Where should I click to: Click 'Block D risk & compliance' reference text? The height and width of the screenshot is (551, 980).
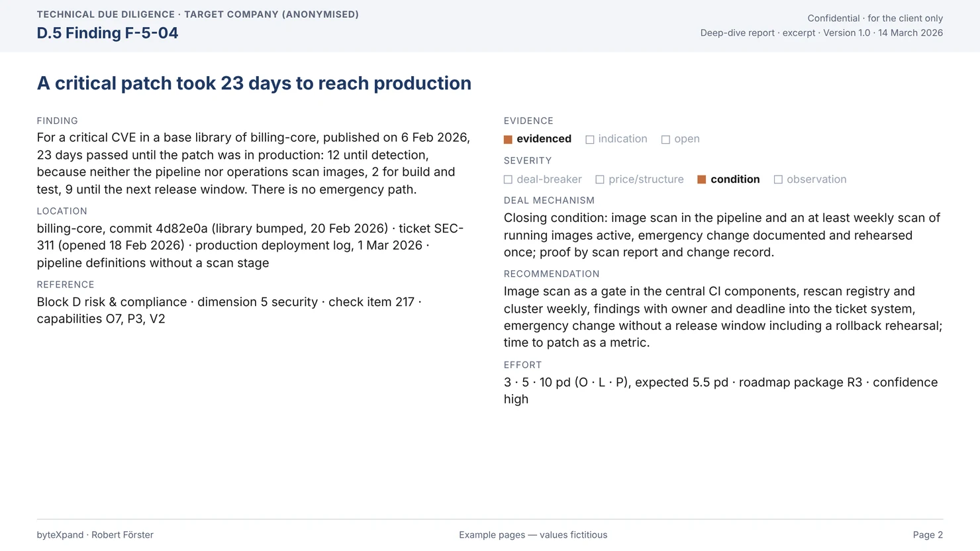(112, 302)
